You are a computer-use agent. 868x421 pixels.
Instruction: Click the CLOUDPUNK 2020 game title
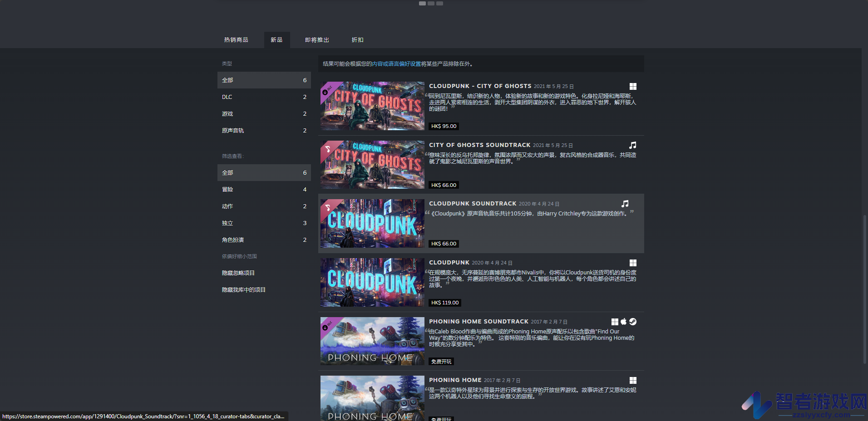tap(449, 263)
